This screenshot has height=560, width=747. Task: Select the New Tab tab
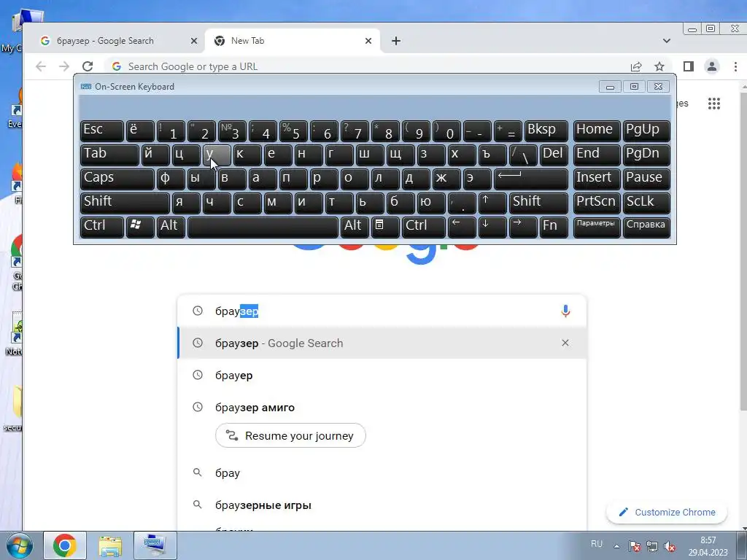[x=292, y=41]
